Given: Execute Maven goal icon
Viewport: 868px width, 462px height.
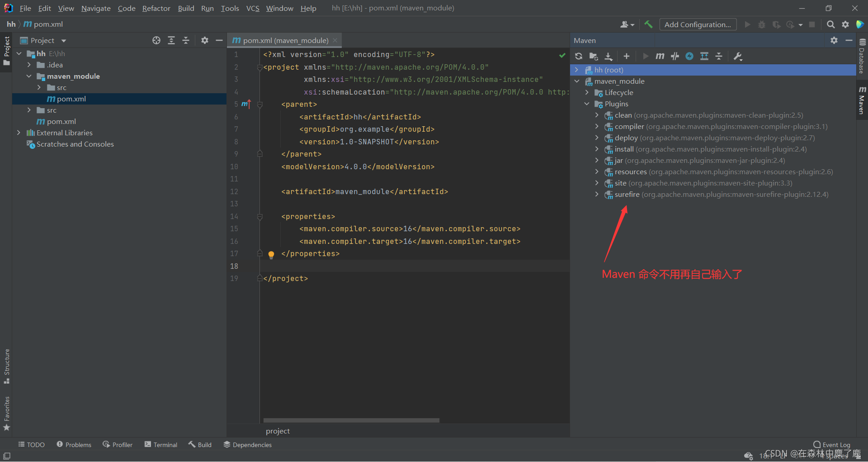Looking at the screenshot, I should click(x=660, y=56).
